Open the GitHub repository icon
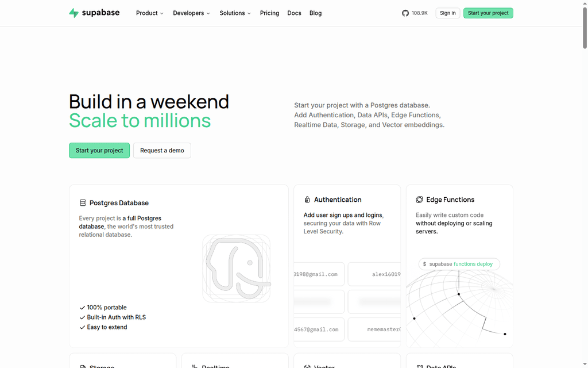This screenshot has height=368, width=588. point(405,13)
